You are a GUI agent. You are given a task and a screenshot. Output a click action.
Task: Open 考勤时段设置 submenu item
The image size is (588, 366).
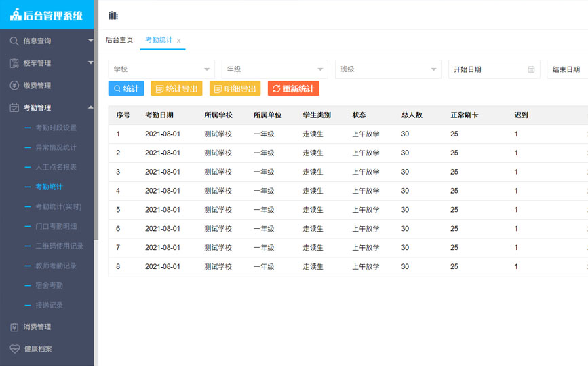(56, 128)
